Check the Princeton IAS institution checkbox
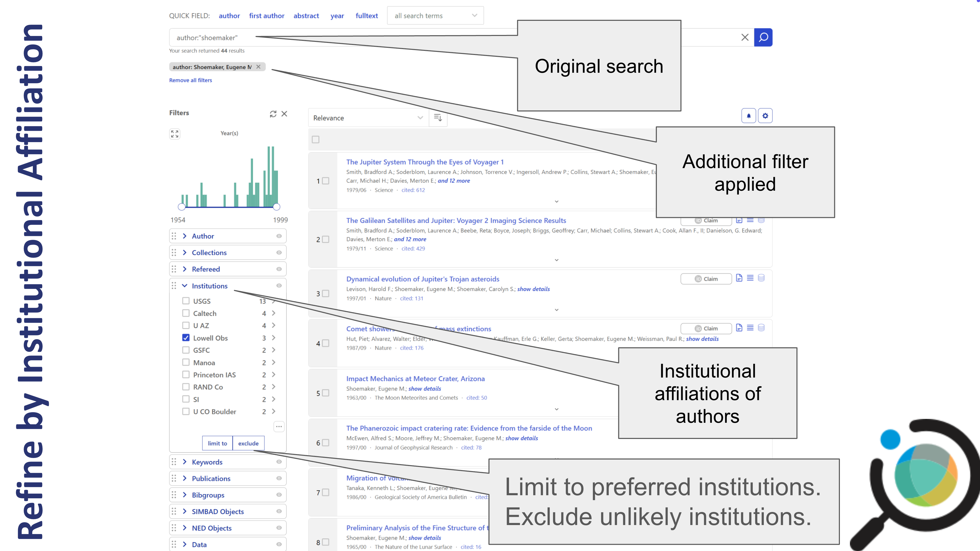 pyautogui.click(x=186, y=374)
